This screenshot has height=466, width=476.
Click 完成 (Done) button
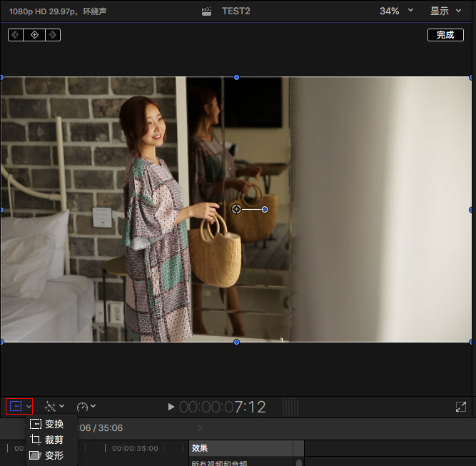pyautogui.click(x=445, y=35)
